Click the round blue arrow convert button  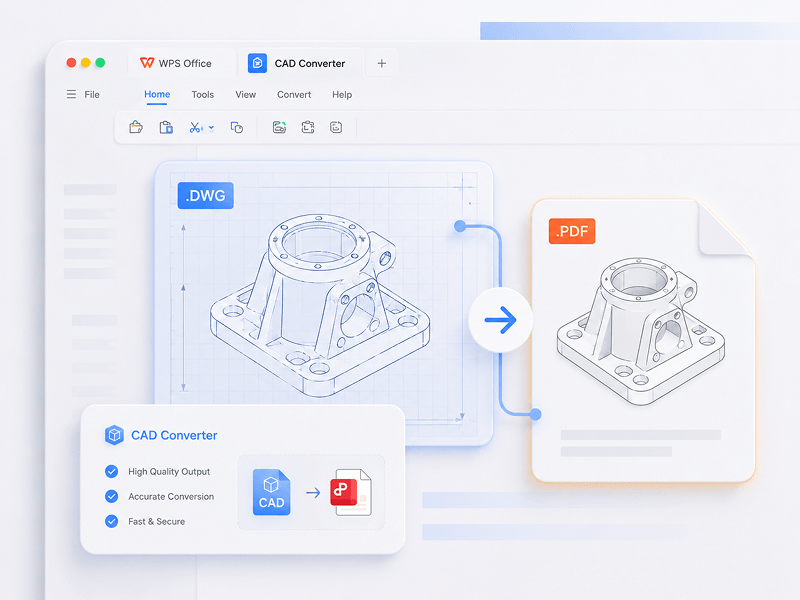point(500,320)
